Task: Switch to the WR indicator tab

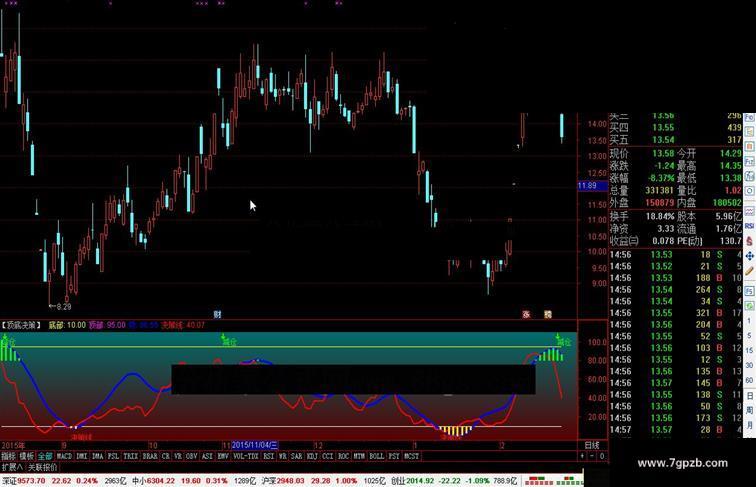Action: pyautogui.click(x=283, y=456)
